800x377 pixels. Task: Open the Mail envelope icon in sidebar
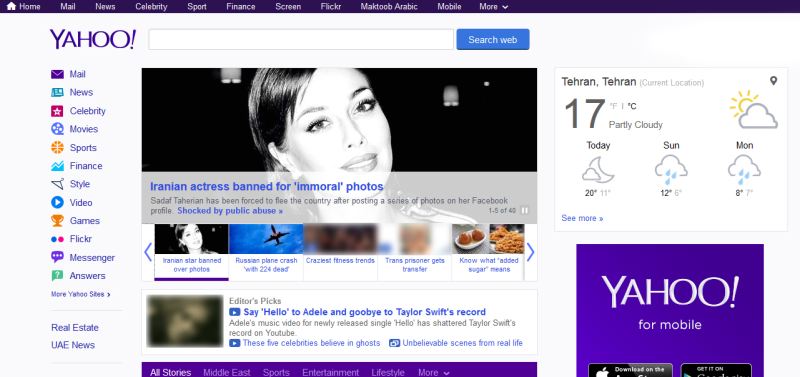57,74
